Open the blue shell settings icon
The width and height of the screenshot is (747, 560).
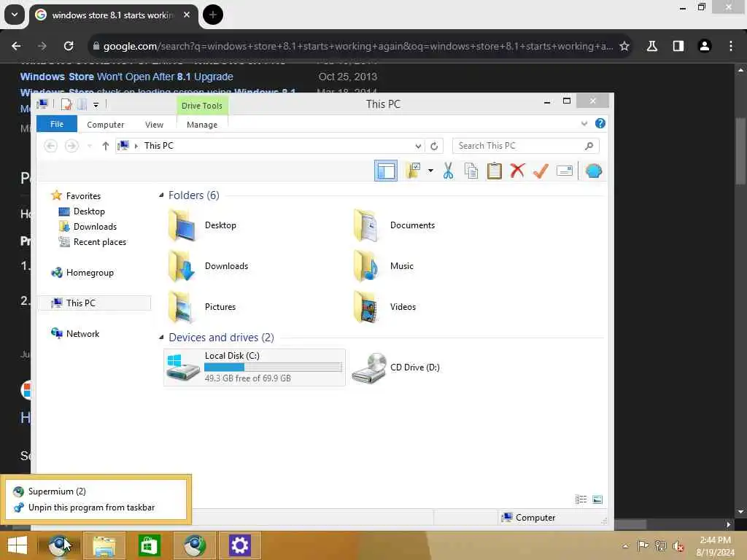pyautogui.click(x=594, y=171)
